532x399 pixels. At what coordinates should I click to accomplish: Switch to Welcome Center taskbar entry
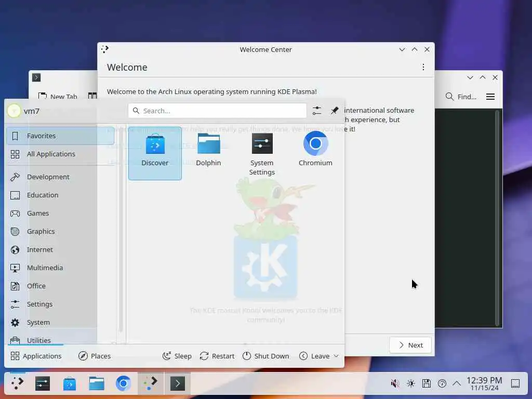pos(151,383)
